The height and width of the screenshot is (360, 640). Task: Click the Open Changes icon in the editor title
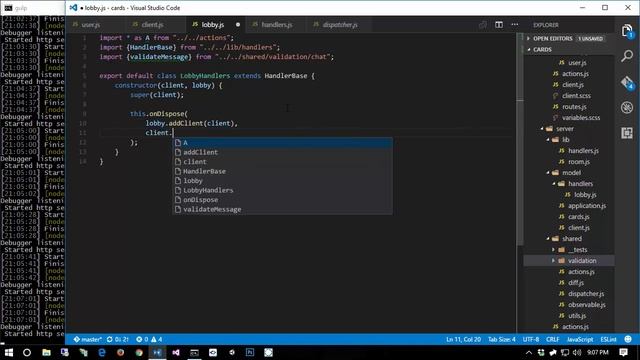coord(483,25)
